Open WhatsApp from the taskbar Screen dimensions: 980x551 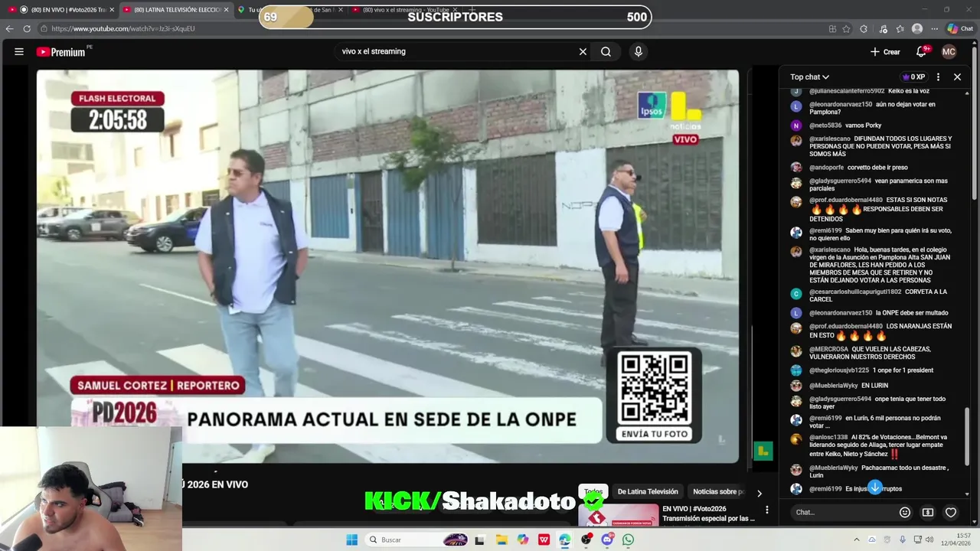628,540
